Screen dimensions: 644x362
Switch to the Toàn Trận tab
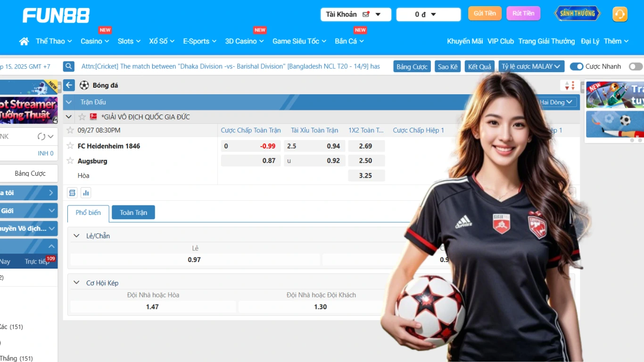pyautogui.click(x=133, y=213)
